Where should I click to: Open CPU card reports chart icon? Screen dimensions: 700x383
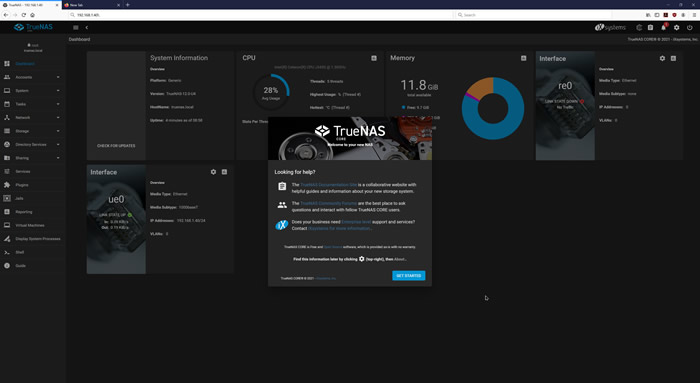point(374,58)
